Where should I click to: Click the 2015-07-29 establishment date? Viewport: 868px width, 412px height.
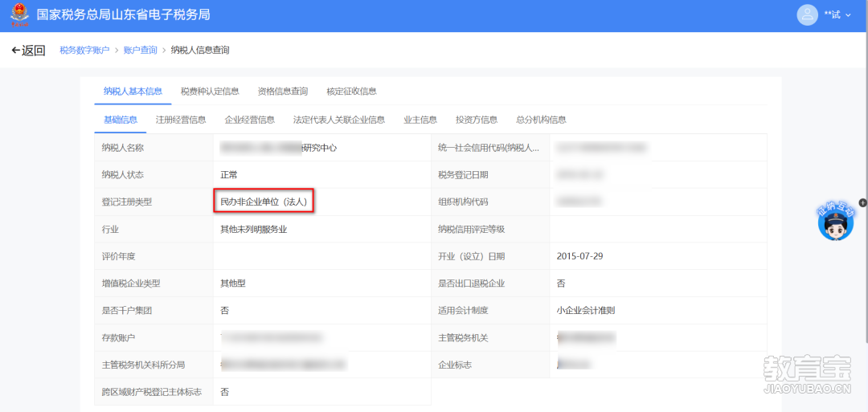click(x=579, y=256)
